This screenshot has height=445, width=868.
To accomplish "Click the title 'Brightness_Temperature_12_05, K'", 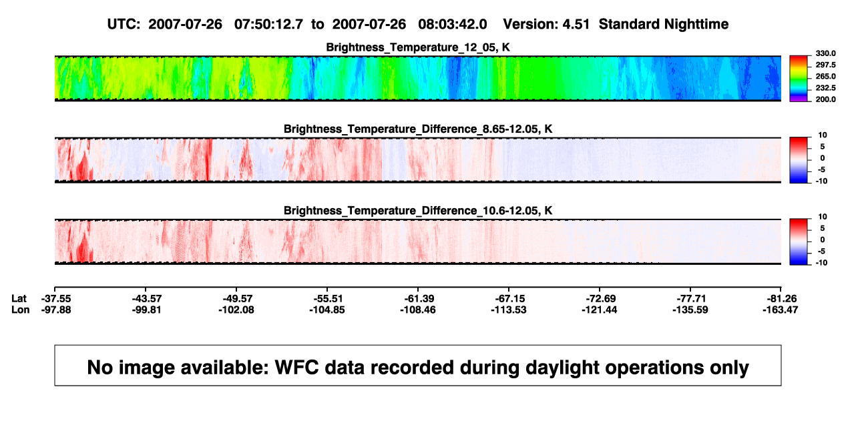I will (x=418, y=47).
